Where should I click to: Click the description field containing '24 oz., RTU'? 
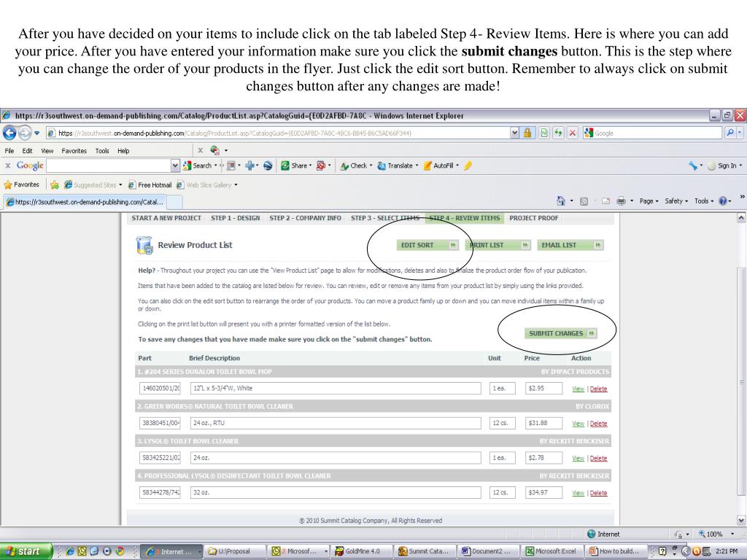point(336,423)
